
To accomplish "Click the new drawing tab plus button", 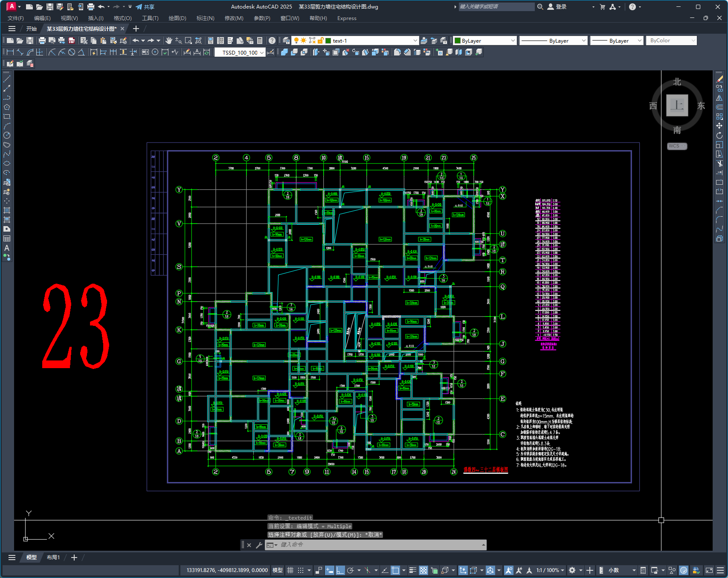I will click(x=136, y=29).
